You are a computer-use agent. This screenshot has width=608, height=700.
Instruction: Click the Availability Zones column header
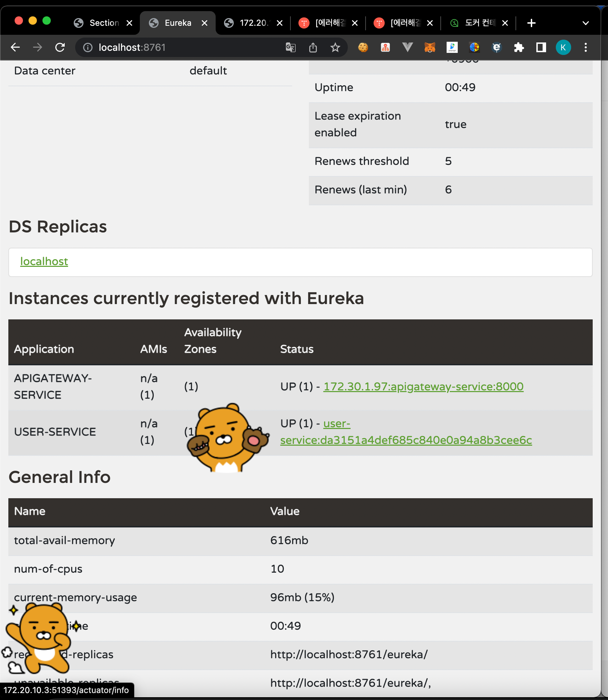pyautogui.click(x=213, y=341)
